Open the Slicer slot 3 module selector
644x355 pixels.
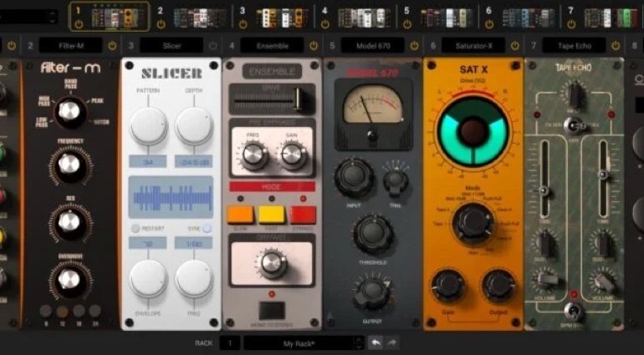click(x=171, y=46)
